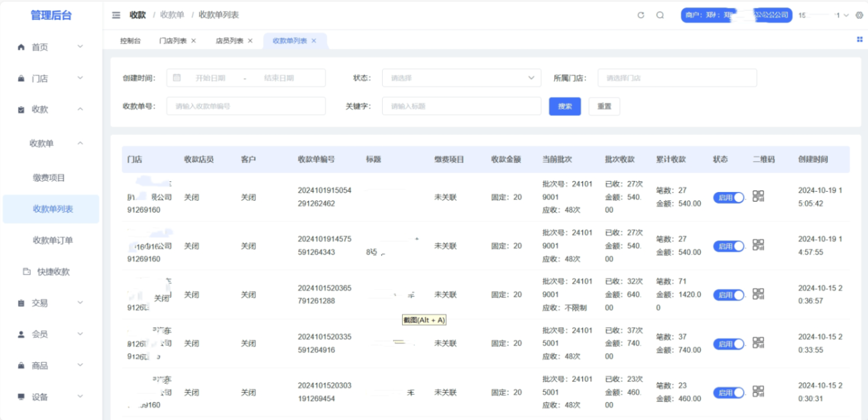Screen dimensions: 868x420
Task: Click the 收款 clipboard icon in sidebar
Action: pos(21,110)
